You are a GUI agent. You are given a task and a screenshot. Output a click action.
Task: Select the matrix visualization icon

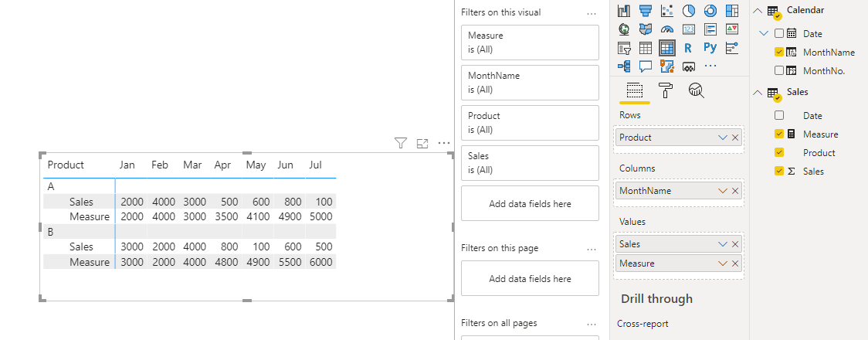(667, 48)
